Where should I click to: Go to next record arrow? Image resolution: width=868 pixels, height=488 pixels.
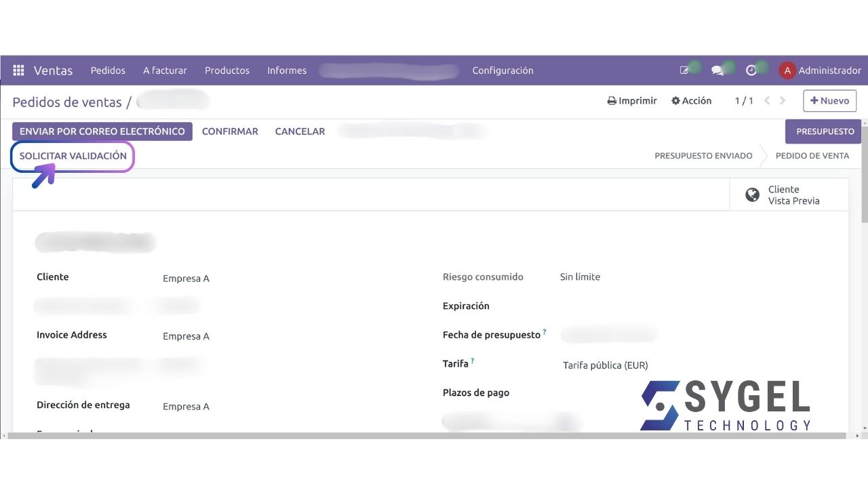click(x=783, y=101)
